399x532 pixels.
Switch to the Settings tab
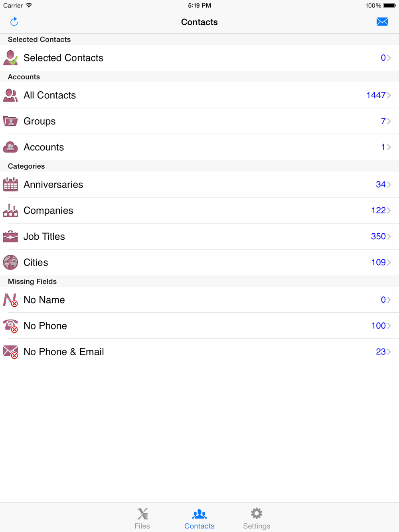257,518
